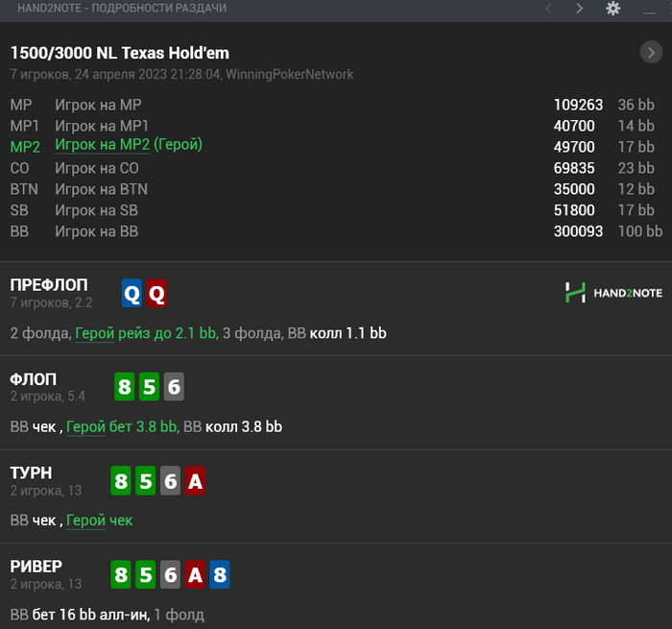
Task: Expand hand details with round chevron button
Action: click(x=650, y=53)
